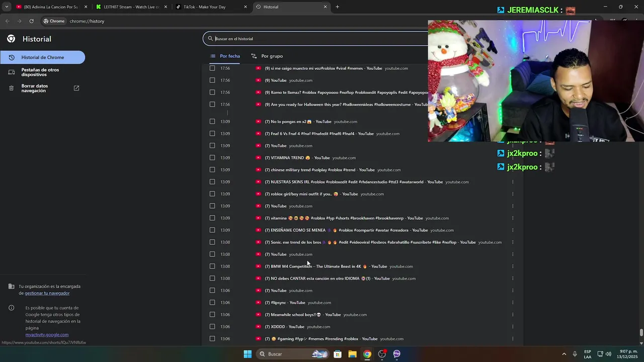Open the gestionar tu navegador link

[47, 293]
